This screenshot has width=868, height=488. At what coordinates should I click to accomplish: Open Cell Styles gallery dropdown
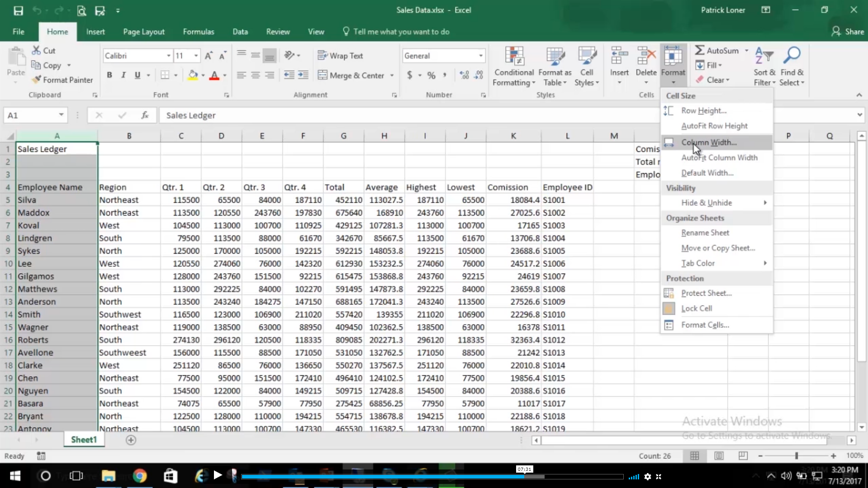tap(587, 66)
